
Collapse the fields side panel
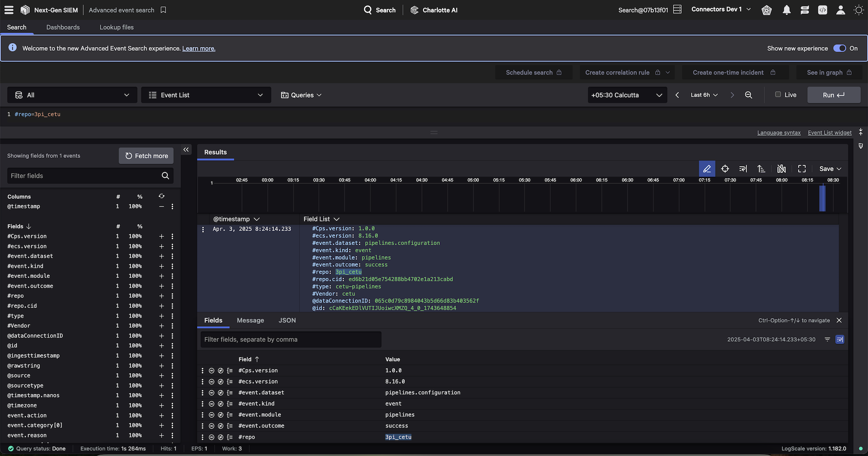[x=186, y=150]
